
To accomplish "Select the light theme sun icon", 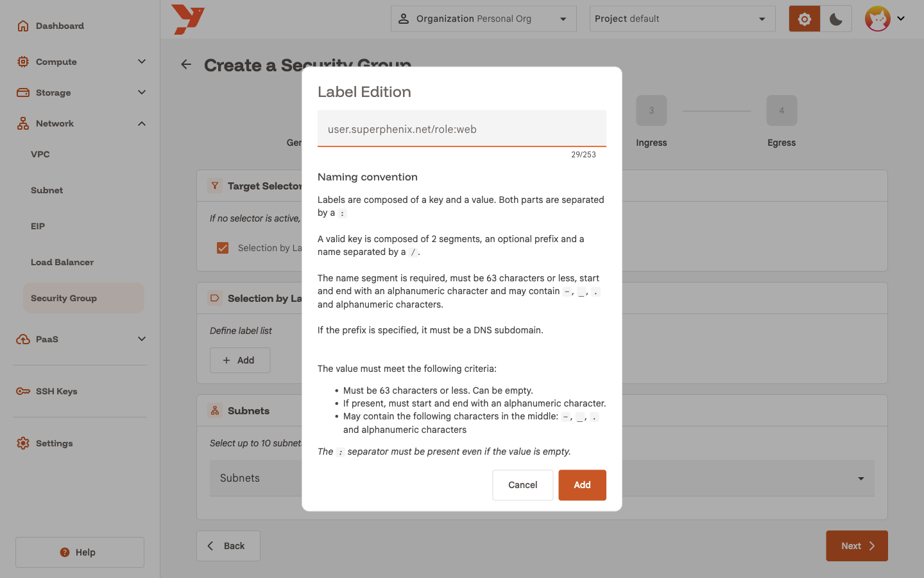I will [x=804, y=19].
